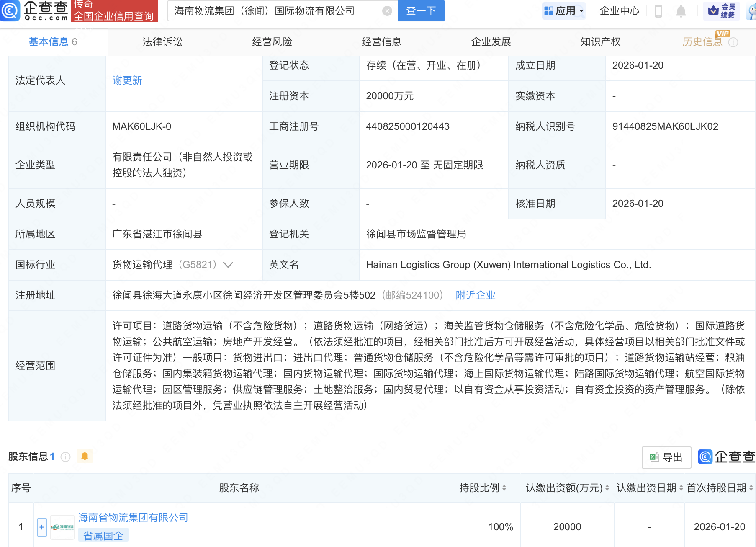This screenshot has width=756, height=547.
Task: Open the mobile phone app icon
Action: 658,11
